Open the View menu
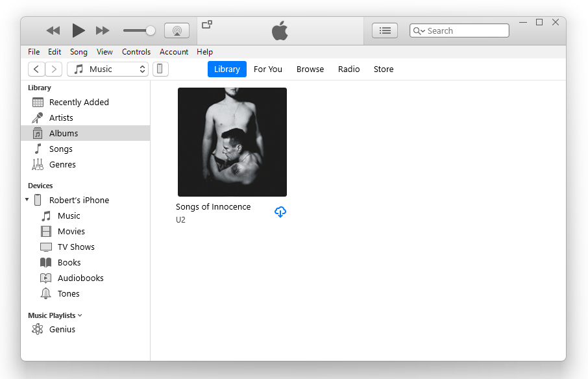 pyautogui.click(x=104, y=52)
